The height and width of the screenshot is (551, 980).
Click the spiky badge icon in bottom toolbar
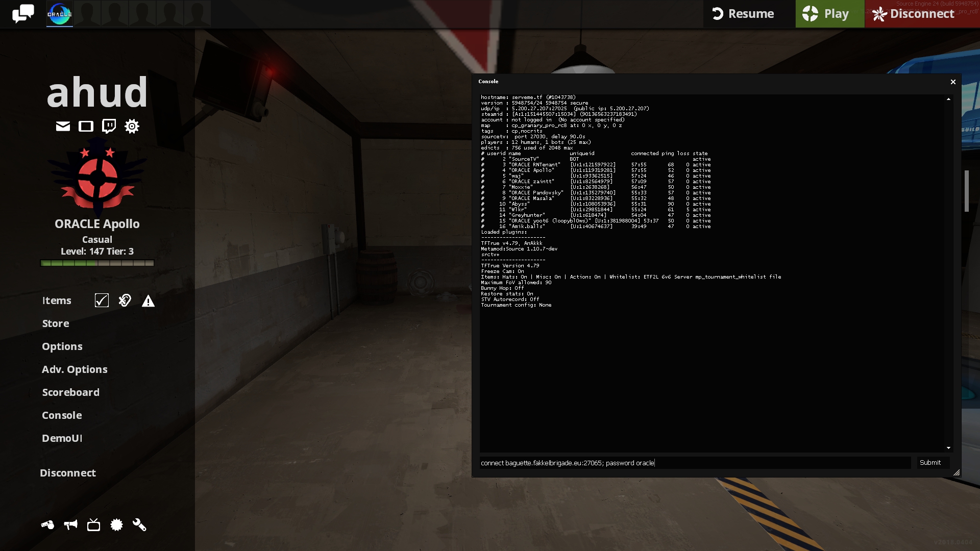click(x=116, y=525)
